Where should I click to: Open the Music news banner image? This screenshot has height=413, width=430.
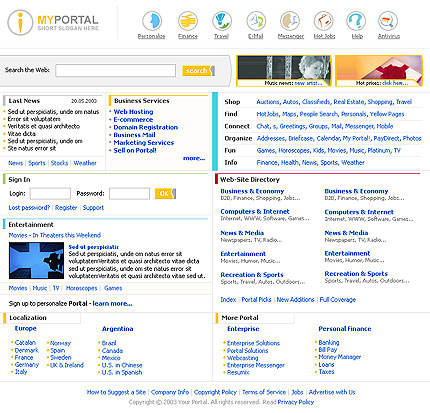(x=284, y=71)
